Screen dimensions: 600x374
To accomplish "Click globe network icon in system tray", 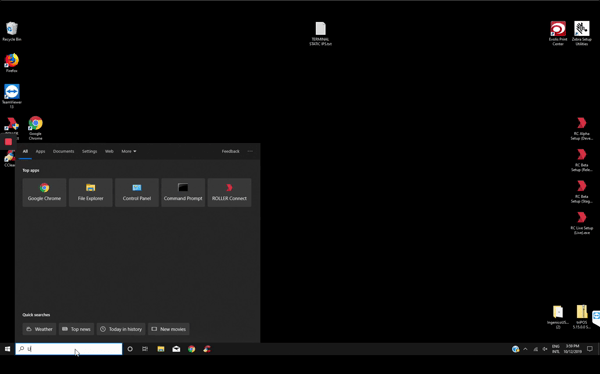I will click(515, 349).
